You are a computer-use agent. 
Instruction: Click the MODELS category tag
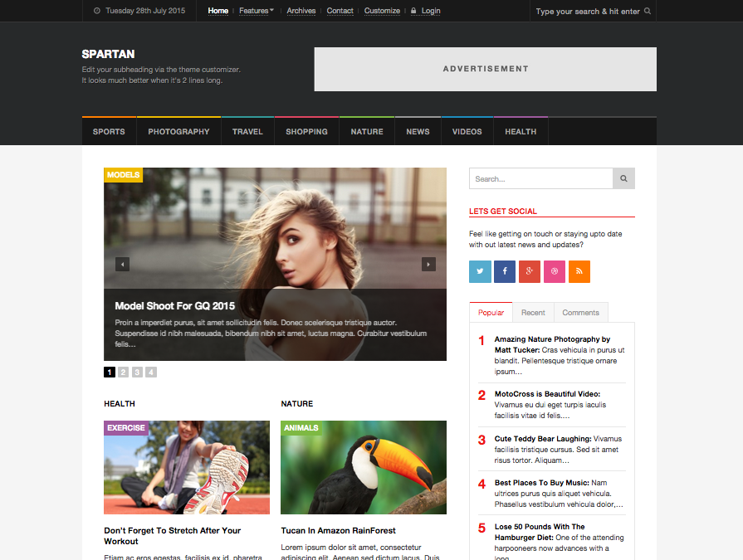[123, 175]
